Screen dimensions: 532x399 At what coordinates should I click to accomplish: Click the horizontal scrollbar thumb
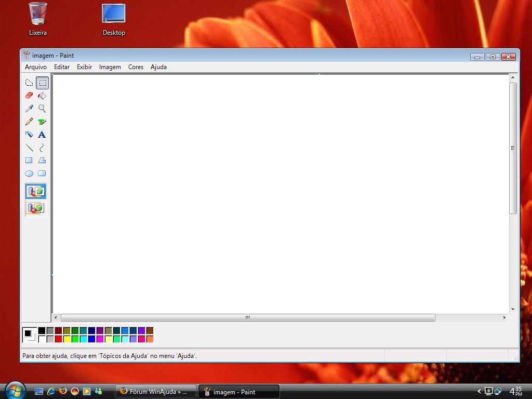click(x=248, y=317)
